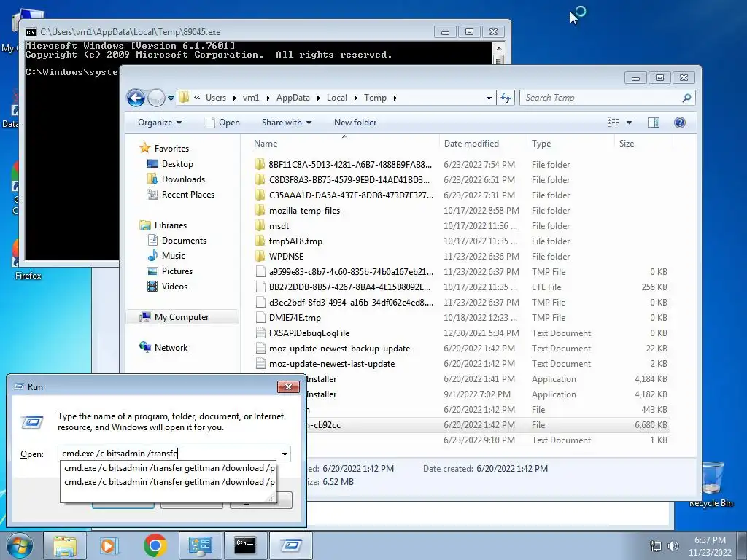Choose second bitsadmin autocomplete suggestion
747x560 pixels.
(x=169, y=482)
